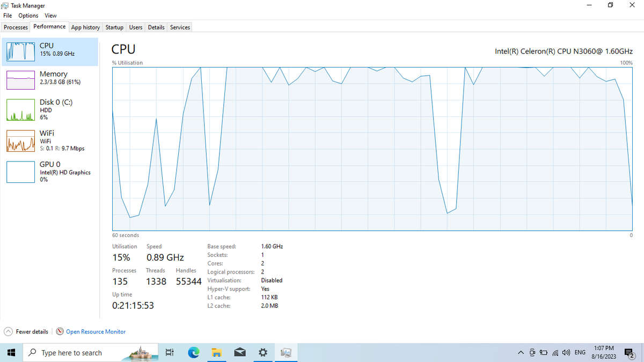
Task: Collapse view with Fewer details chevron
Action: (9, 331)
